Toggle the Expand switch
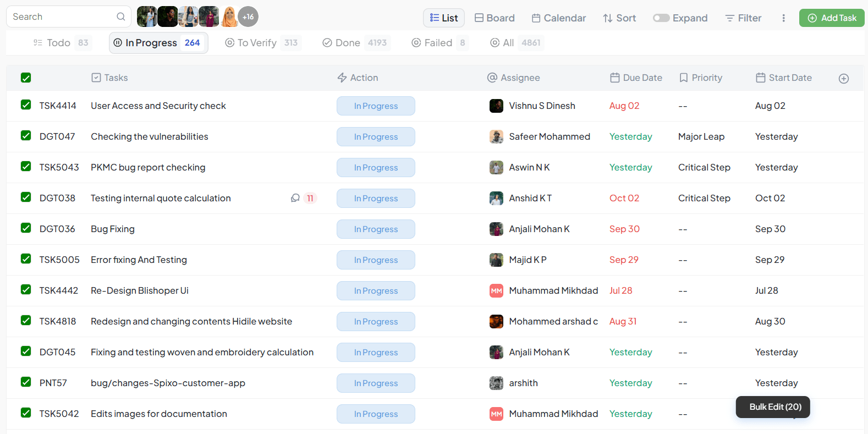This screenshot has height=434, width=868. pos(661,18)
